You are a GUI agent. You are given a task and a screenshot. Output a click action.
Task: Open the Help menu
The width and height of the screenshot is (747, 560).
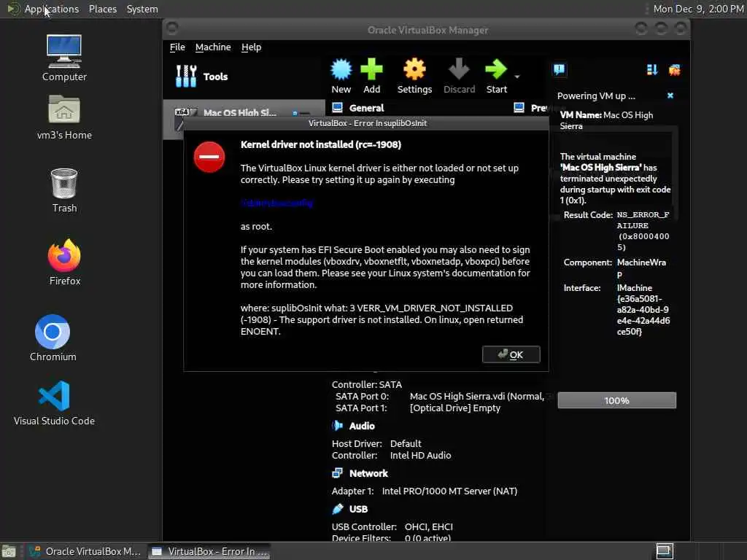(251, 47)
